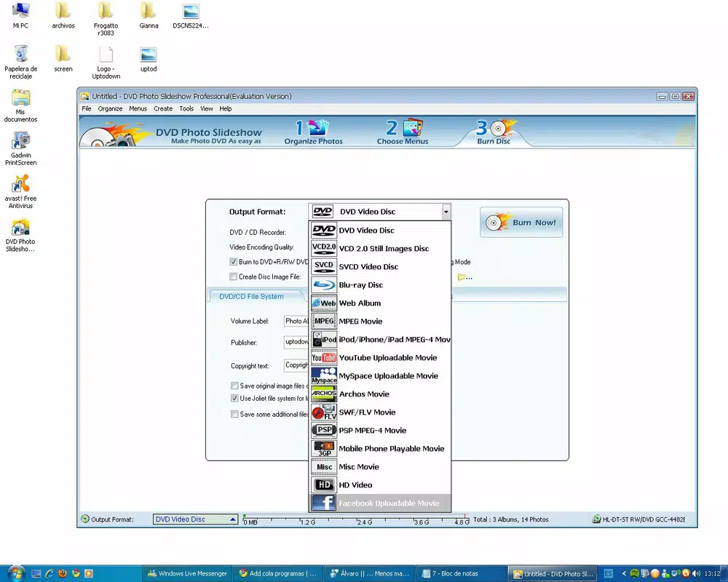Screen dimensions: 728x582
Task: Choose VCD 2.0 Still Images Disc icon
Action: pos(324,248)
